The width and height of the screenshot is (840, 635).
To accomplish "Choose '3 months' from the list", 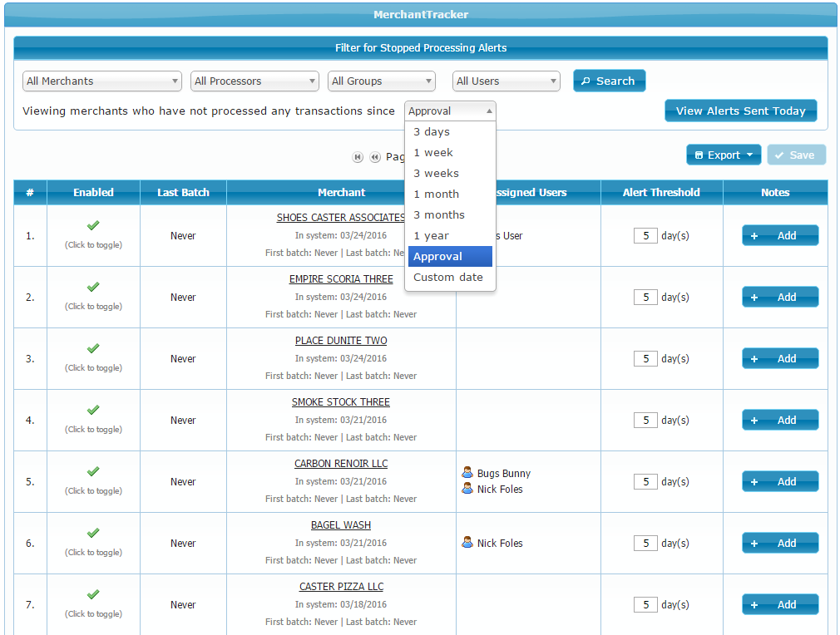I will point(439,215).
